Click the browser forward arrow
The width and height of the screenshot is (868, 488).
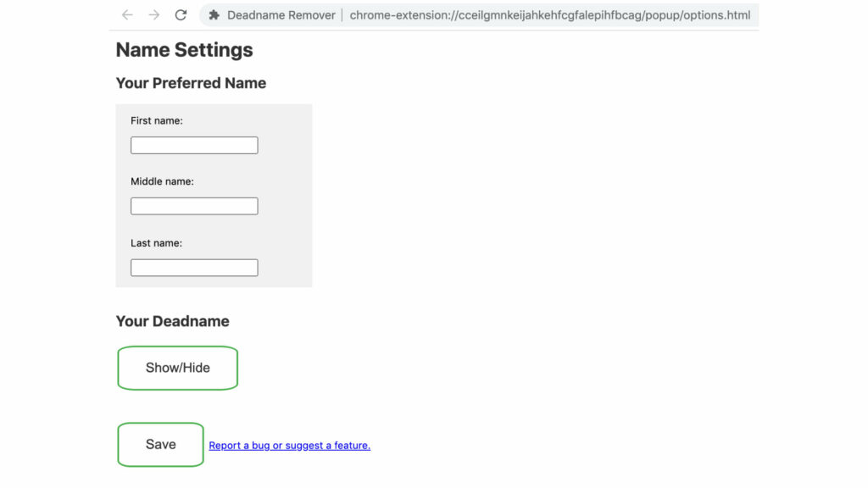pos(153,15)
